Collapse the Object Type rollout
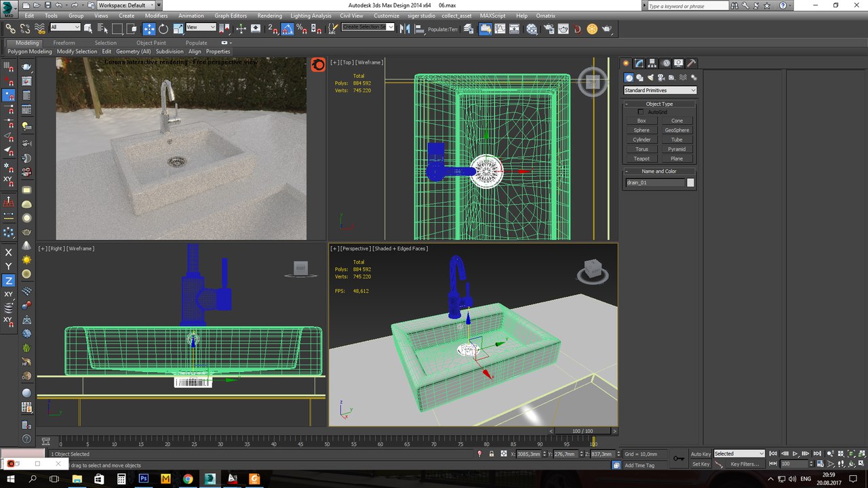 tap(659, 104)
